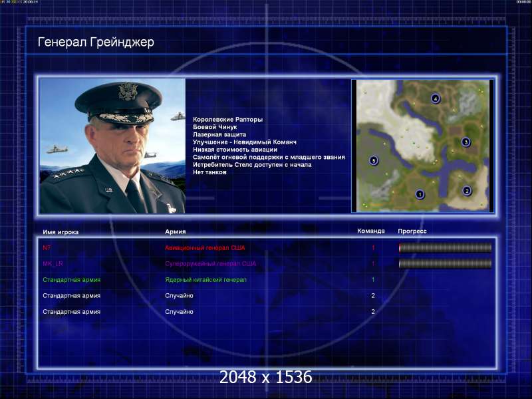Click 'Королевские Рапторы' ability line

point(227,120)
